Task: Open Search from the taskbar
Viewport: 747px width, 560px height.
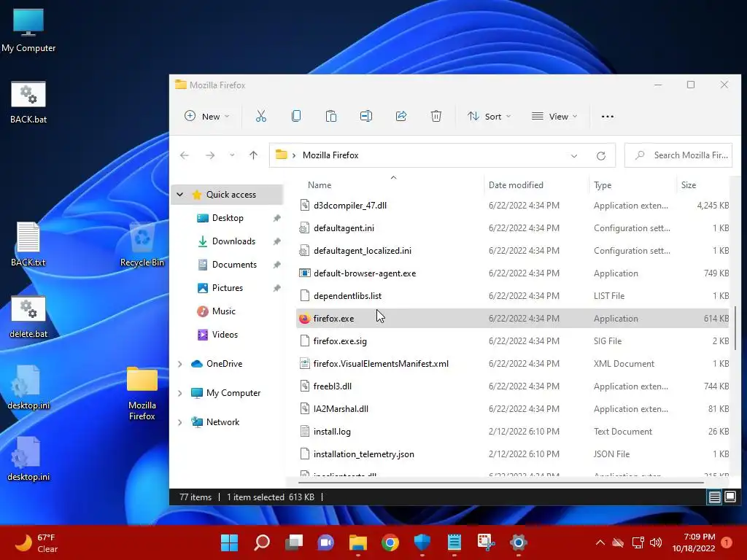Action: pyautogui.click(x=262, y=542)
